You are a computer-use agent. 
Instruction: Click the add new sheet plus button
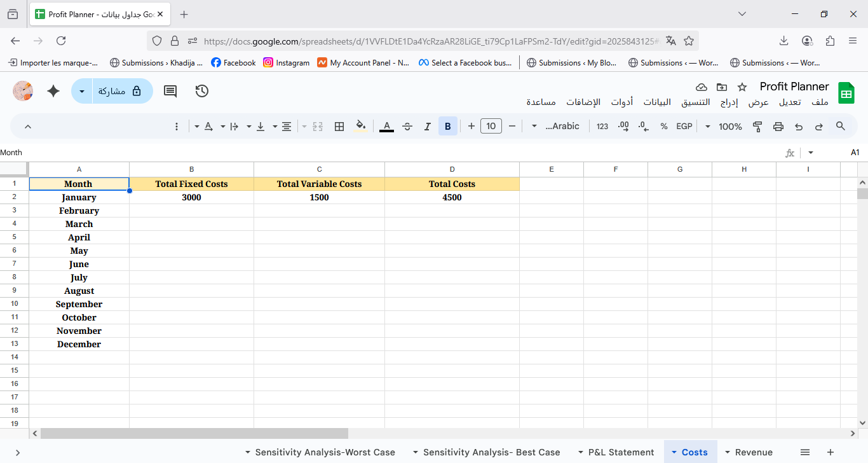coord(831,452)
